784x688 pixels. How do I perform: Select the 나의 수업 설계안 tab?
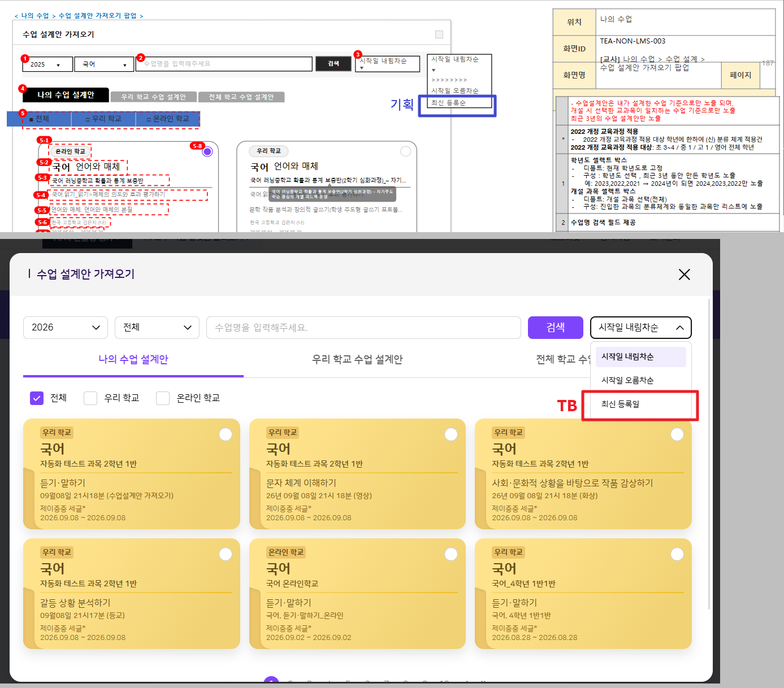[x=133, y=359]
